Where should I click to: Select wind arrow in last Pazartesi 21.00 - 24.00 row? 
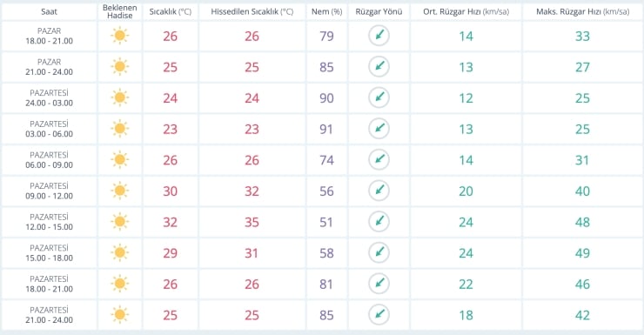[x=379, y=314]
